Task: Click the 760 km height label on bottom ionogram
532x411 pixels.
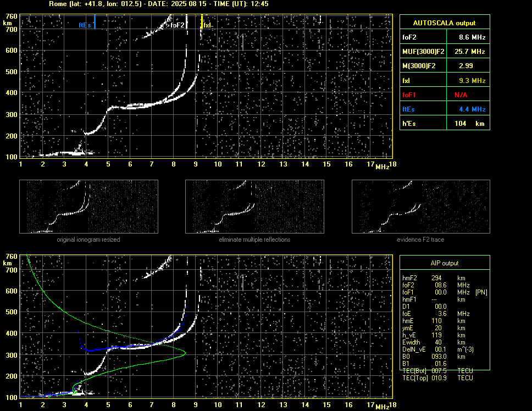Action: 11,257
